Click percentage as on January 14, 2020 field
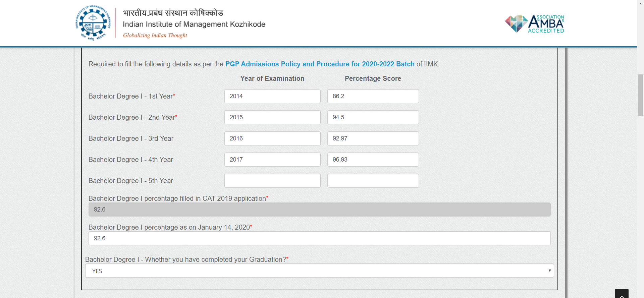Screen dimensions: 644x298 [319, 238]
